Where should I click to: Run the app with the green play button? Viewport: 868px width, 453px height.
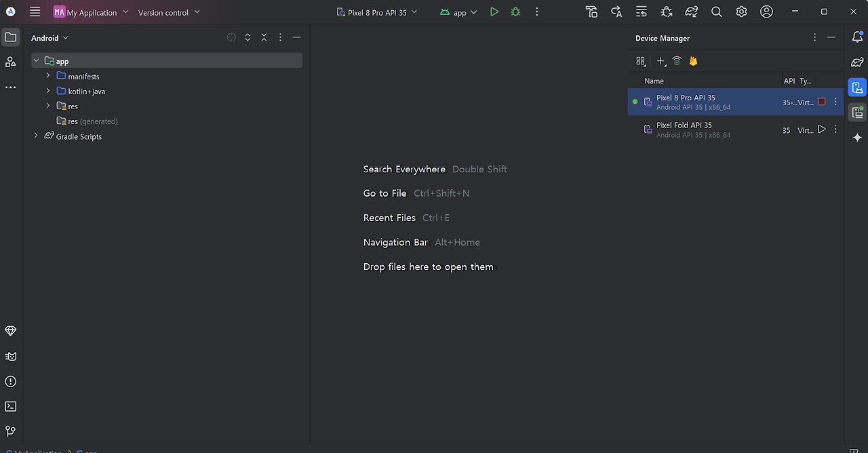[x=494, y=12]
